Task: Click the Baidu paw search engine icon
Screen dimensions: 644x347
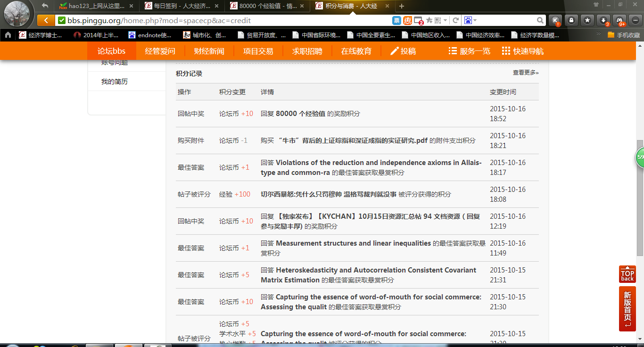Action: click(468, 20)
